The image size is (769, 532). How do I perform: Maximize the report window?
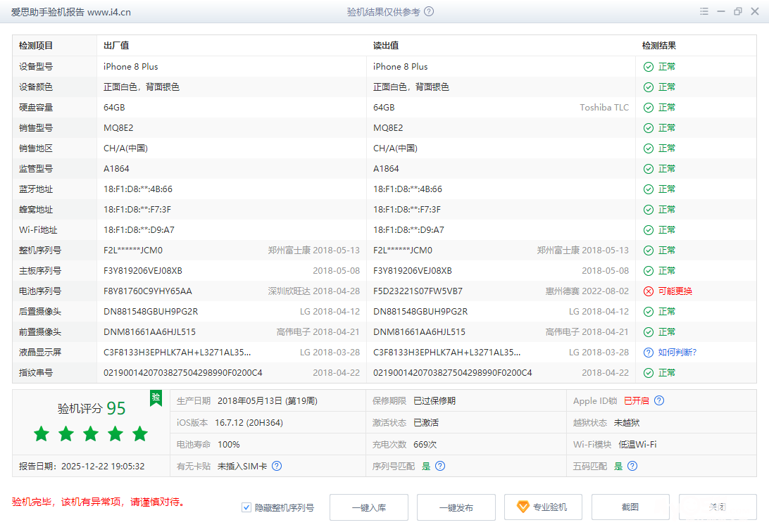pyautogui.click(x=738, y=11)
